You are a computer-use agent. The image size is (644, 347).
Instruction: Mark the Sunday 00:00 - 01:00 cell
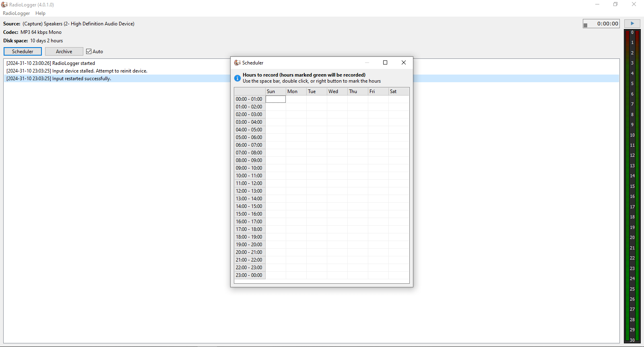(276, 99)
